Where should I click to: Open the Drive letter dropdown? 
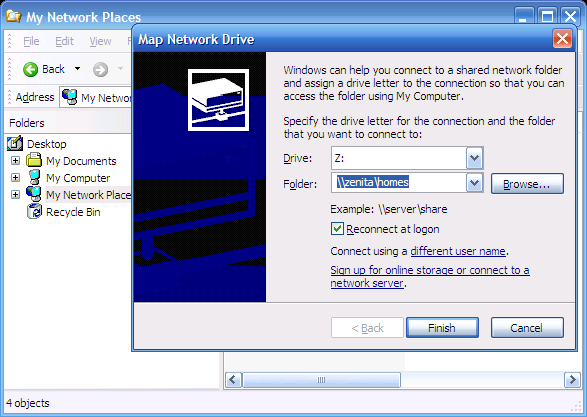(x=474, y=158)
